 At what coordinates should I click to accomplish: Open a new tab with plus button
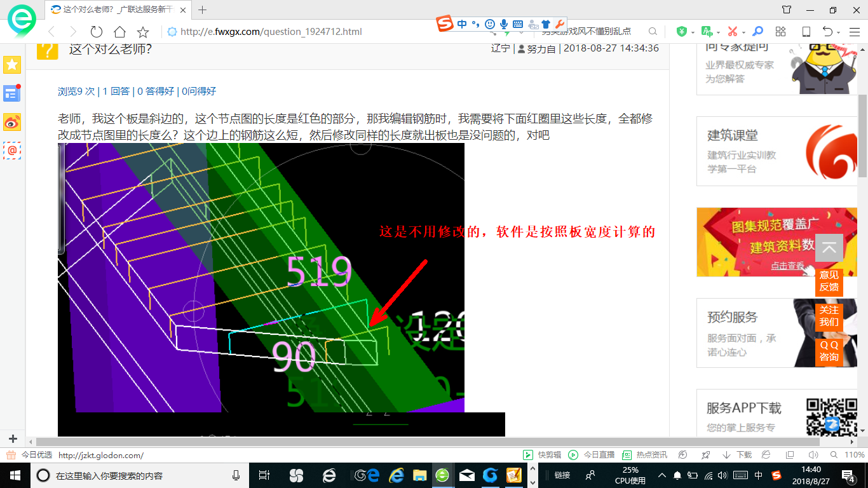point(203,10)
